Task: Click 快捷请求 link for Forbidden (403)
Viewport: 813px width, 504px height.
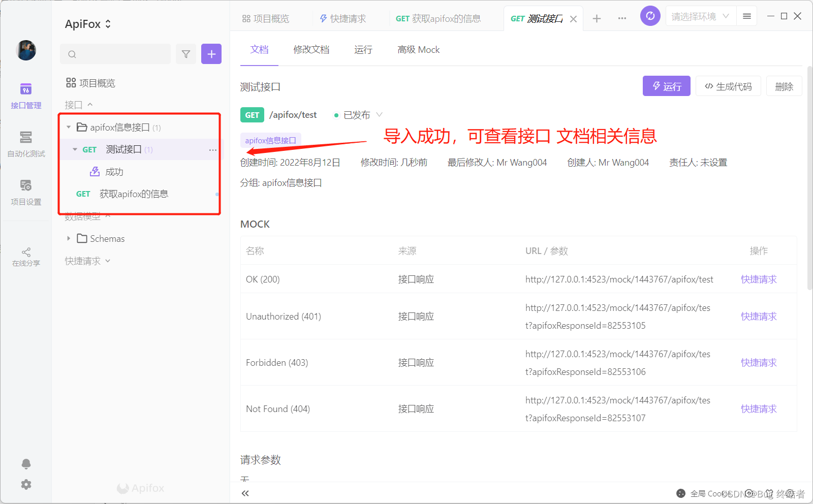Action: click(x=759, y=362)
